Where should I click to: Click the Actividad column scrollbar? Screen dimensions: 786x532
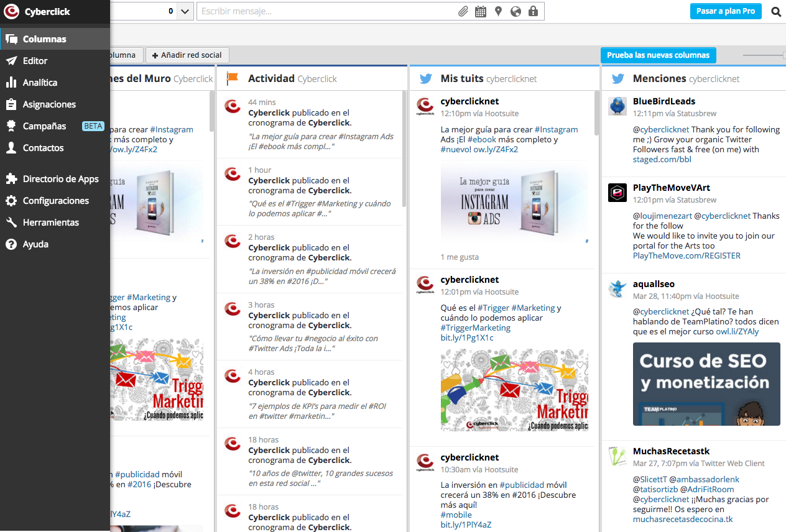coord(405,149)
